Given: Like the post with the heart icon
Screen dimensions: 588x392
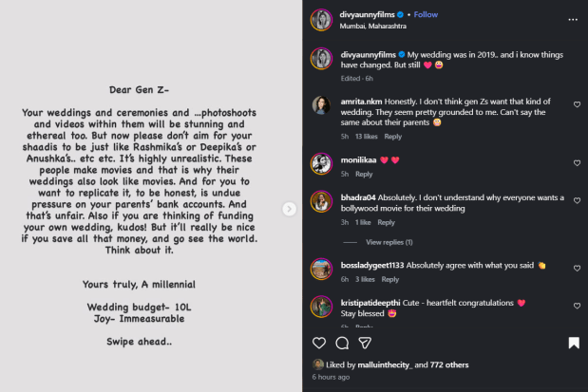Looking at the screenshot, I should [319, 343].
